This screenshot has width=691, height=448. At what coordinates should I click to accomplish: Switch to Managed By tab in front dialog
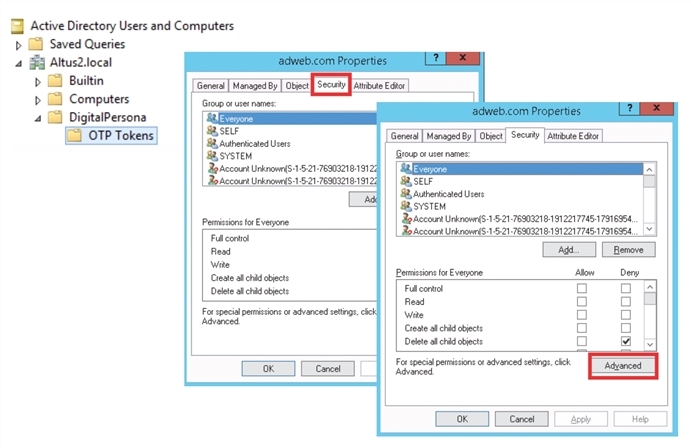[x=449, y=135]
